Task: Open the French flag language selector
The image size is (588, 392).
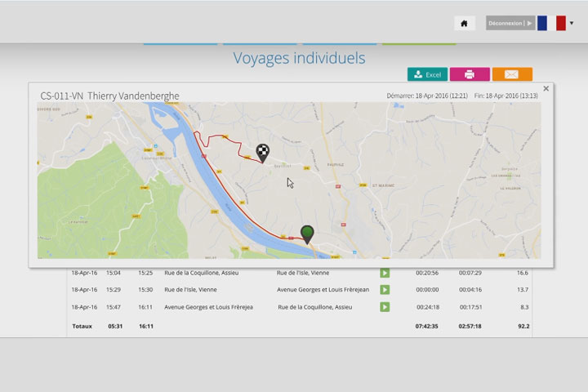Action: coord(551,23)
